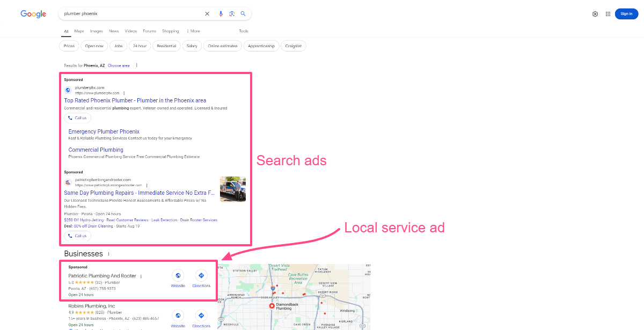Viewport: 644px width, 330px height.
Task: Open ad options dots for plumberphx.com
Action: (x=124, y=93)
